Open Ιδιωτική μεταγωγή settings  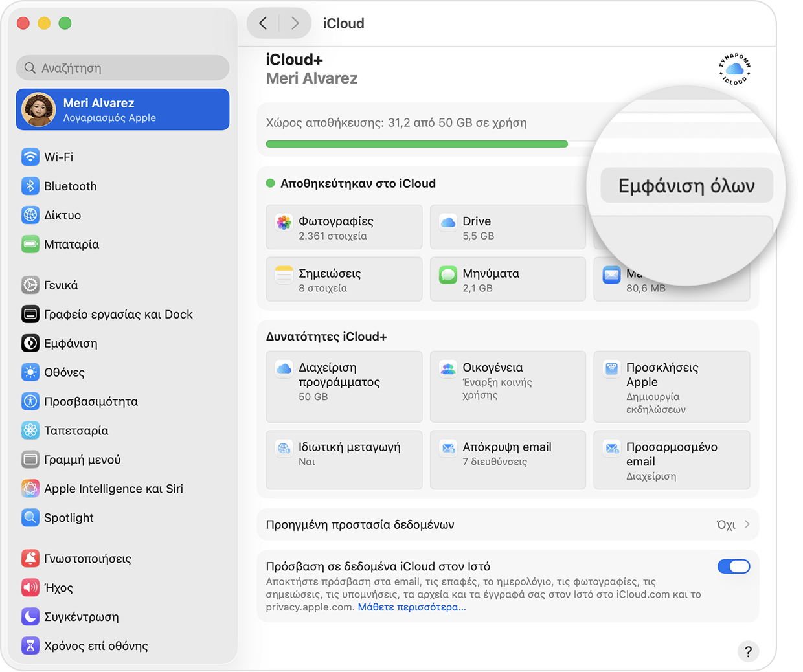tap(343, 460)
